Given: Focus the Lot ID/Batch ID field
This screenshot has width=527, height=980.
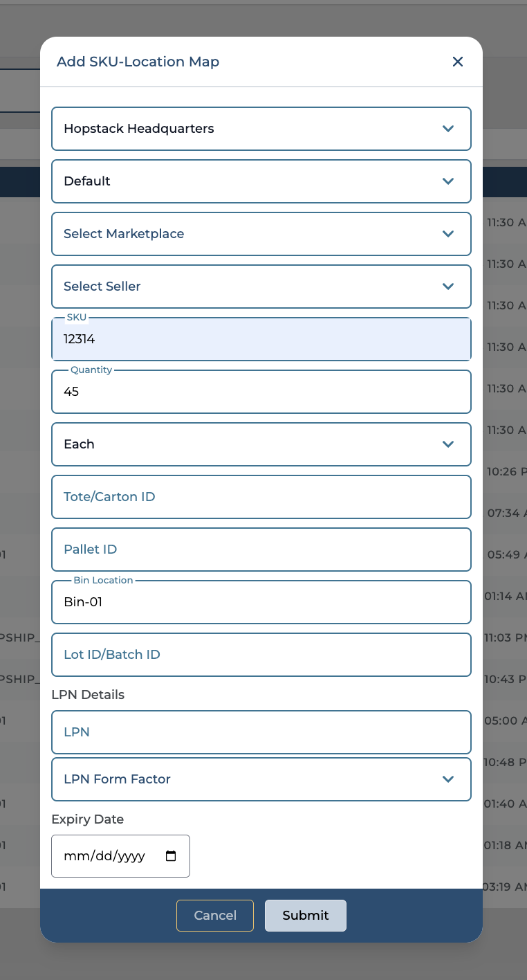Looking at the screenshot, I should (x=261, y=655).
